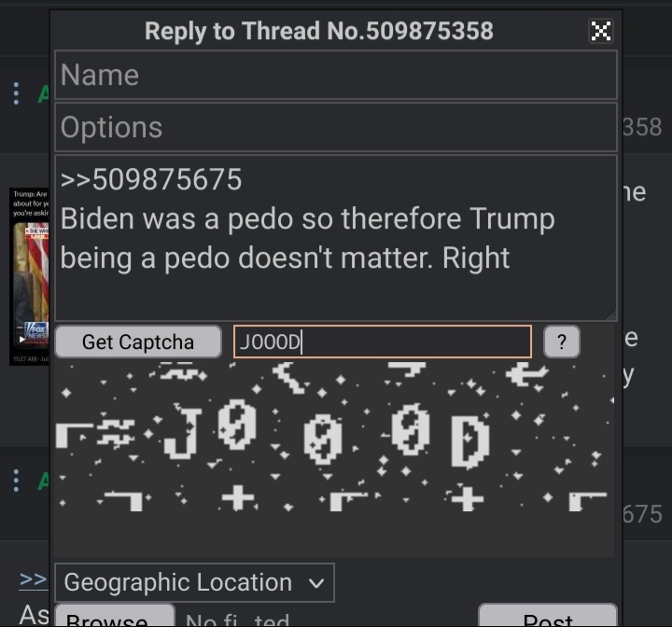Click the textarea resize handle corner

click(611, 315)
